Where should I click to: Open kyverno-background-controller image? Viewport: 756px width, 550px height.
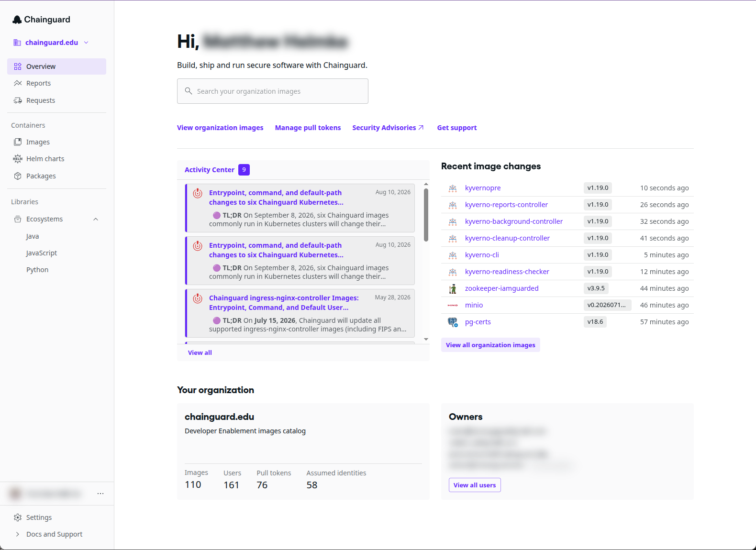[x=514, y=221]
